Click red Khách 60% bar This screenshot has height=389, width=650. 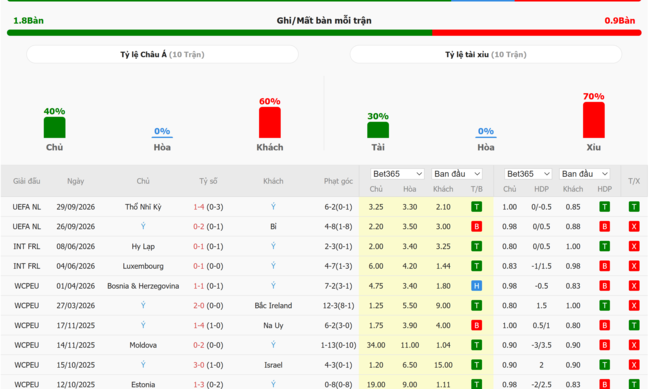coord(270,122)
